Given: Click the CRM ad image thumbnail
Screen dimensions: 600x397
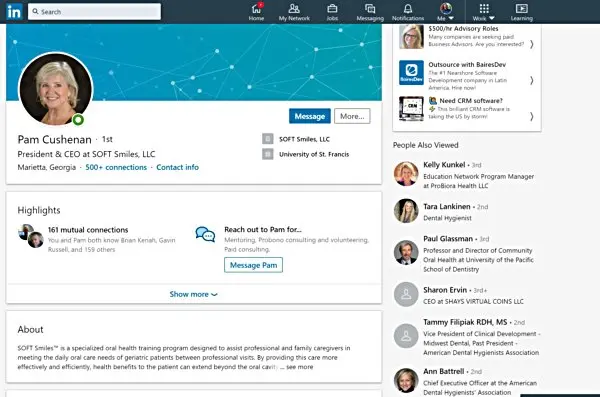Looking at the screenshot, I should coord(411,108).
